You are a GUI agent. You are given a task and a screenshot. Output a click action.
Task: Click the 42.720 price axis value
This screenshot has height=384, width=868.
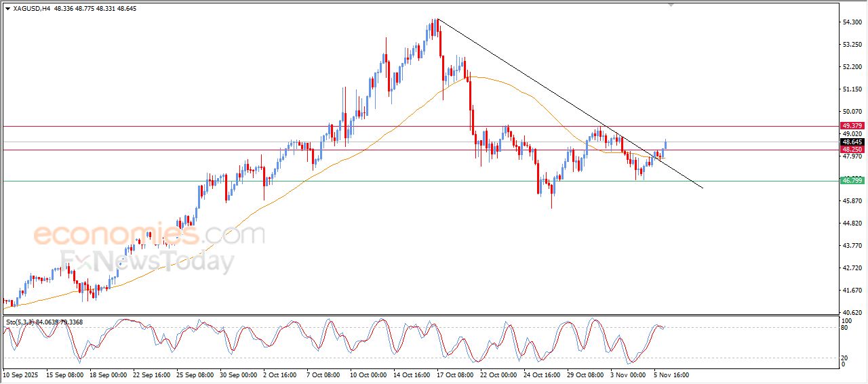click(852, 268)
